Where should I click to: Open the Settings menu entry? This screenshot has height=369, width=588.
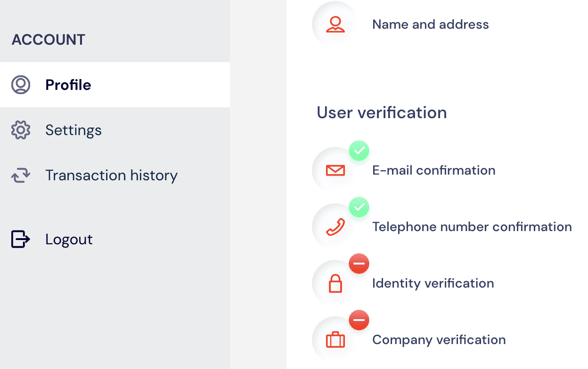73,130
